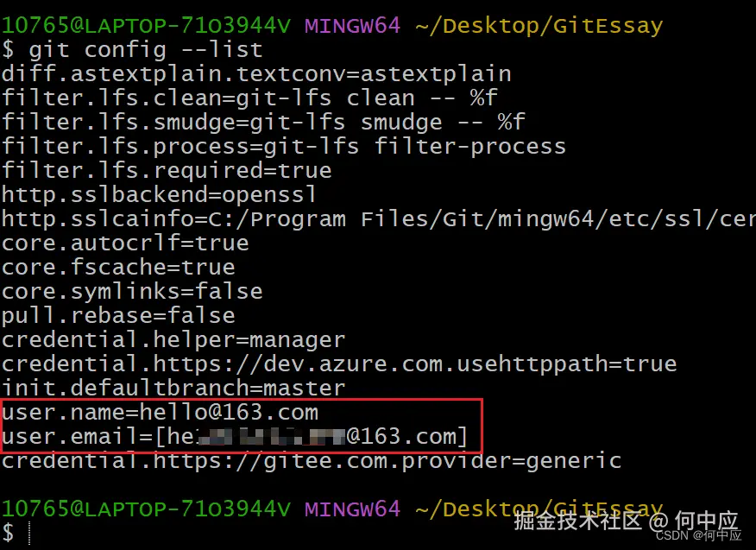The height and width of the screenshot is (550, 756).
Task: Click the http.sslbackend=openssl line
Action: click(160, 195)
